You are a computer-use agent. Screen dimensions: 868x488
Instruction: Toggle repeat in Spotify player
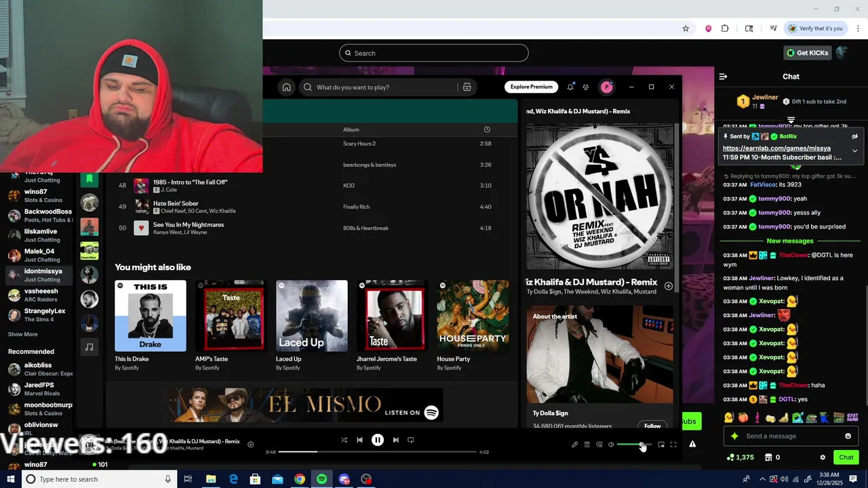pyautogui.click(x=410, y=440)
